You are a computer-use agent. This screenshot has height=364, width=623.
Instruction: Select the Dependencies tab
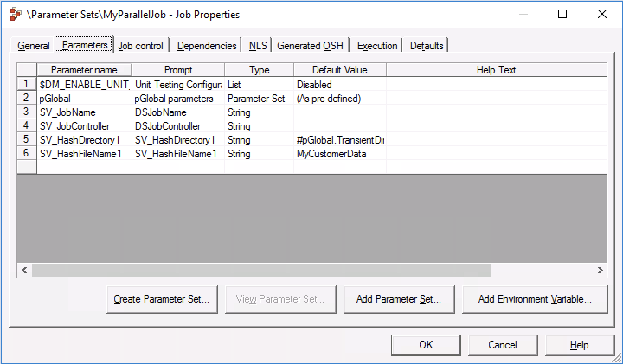pos(207,46)
